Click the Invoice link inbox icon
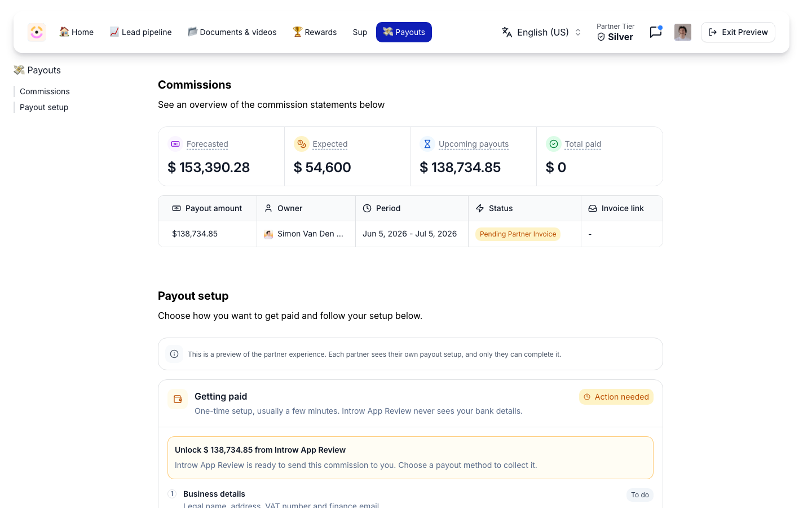The height and width of the screenshot is (508, 812). coord(593,208)
